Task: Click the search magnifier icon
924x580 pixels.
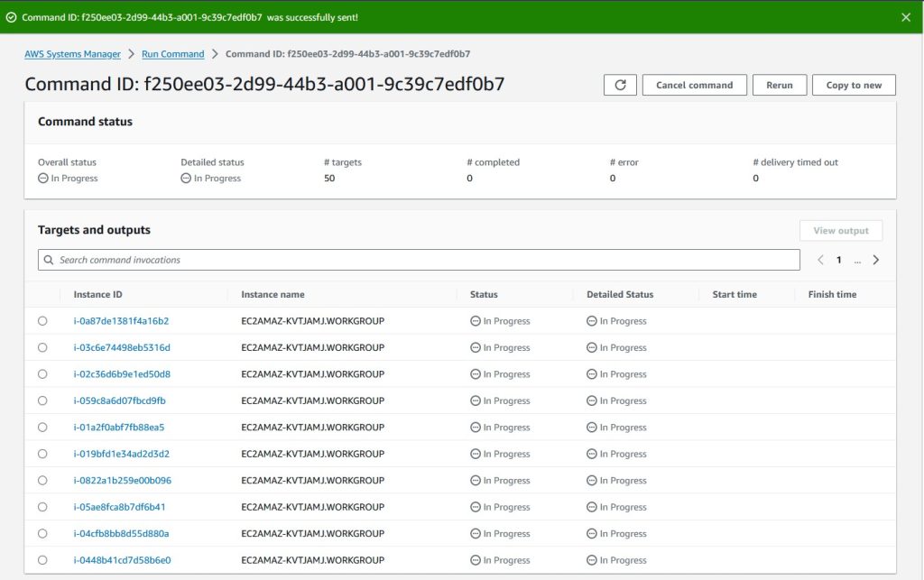Action: (49, 260)
